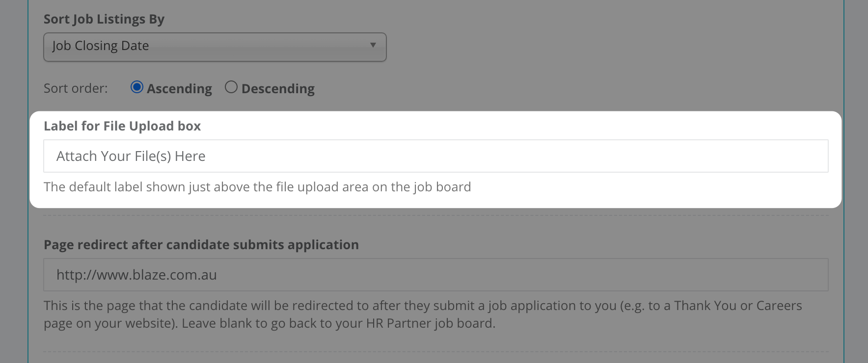Click the Descending label text
Image resolution: width=868 pixels, height=363 pixels.
coord(278,89)
